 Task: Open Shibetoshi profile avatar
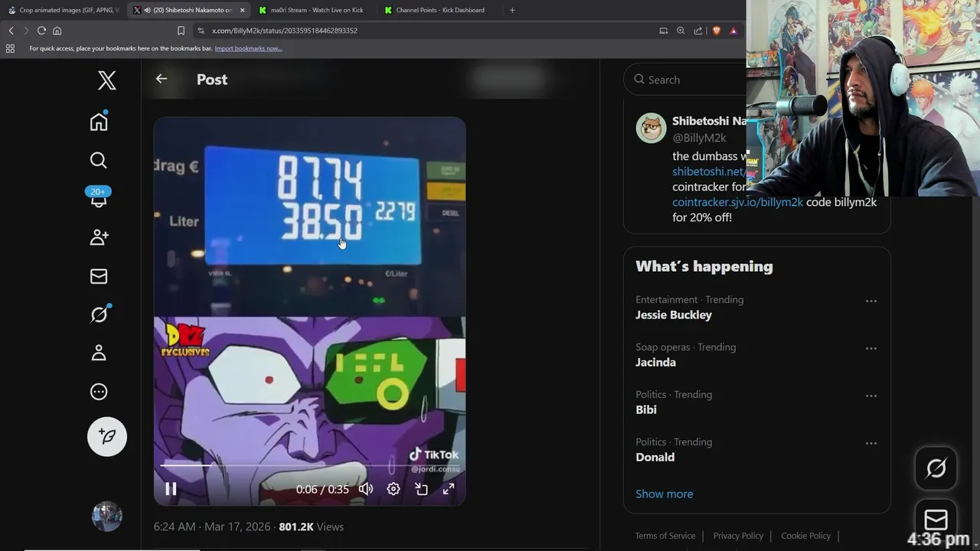click(651, 128)
